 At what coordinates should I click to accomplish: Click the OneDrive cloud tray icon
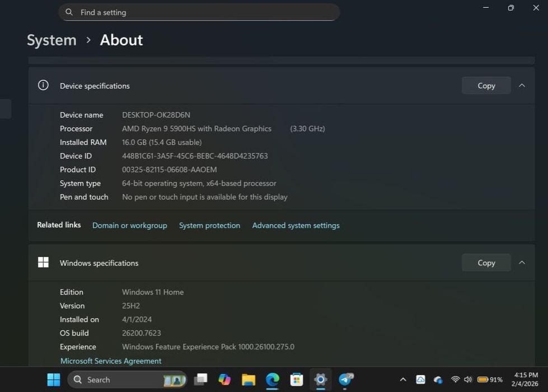tap(438, 380)
